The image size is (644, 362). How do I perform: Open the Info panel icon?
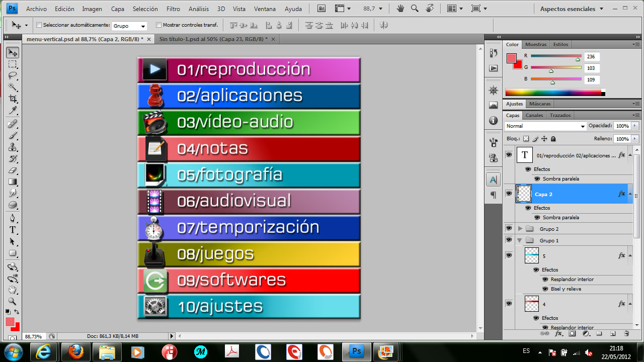(493, 121)
